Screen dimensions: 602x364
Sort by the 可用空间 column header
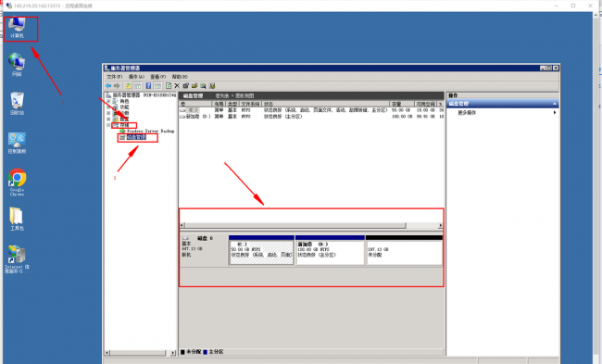click(425, 104)
